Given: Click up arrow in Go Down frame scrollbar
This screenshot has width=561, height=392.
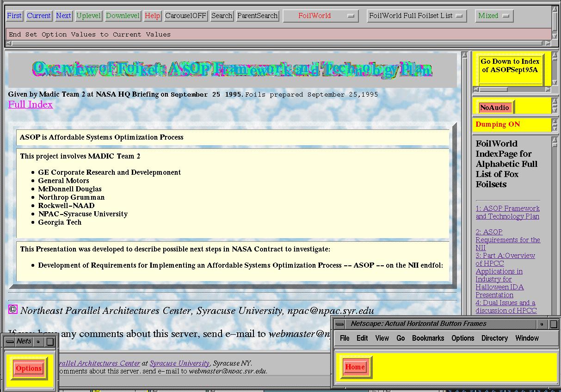Looking at the screenshot, I should coord(555,55).
